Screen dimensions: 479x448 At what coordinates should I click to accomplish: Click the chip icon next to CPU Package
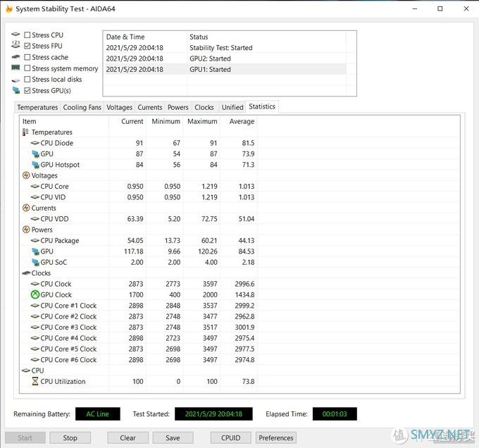coord(35,241)
